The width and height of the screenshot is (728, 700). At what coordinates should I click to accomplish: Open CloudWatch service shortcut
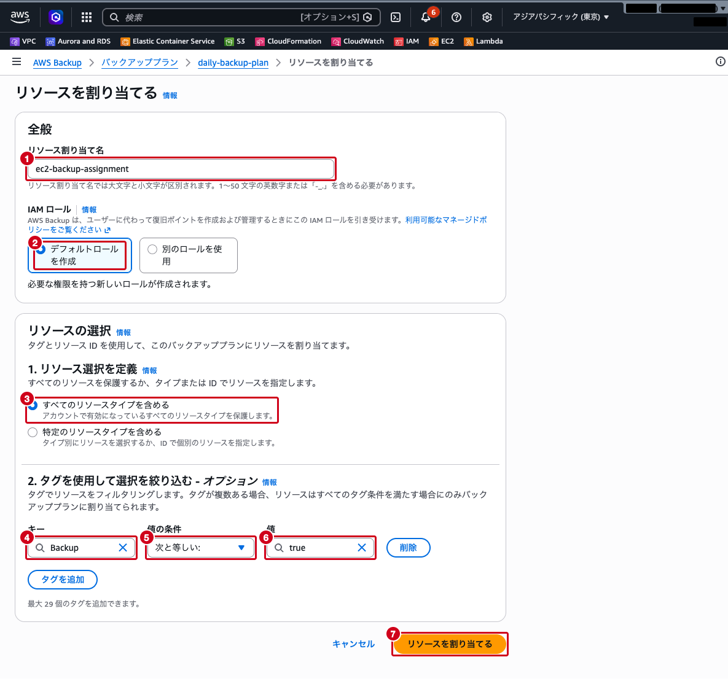358,41
